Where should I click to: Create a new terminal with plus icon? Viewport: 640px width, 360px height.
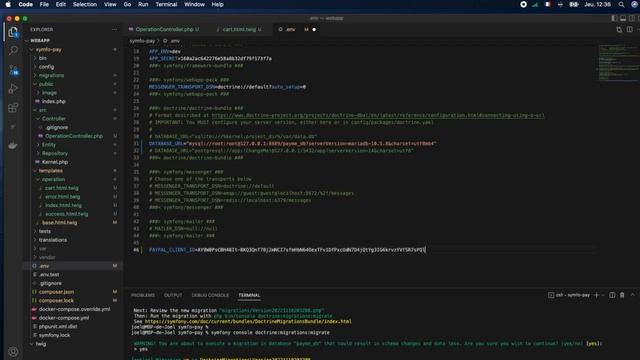pyautogui.click(x=596, y=295)
